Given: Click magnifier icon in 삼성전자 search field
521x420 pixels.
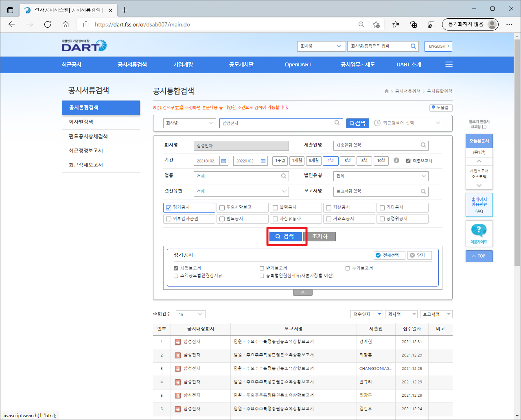Looking at the screenshot, I should [337, 122].
